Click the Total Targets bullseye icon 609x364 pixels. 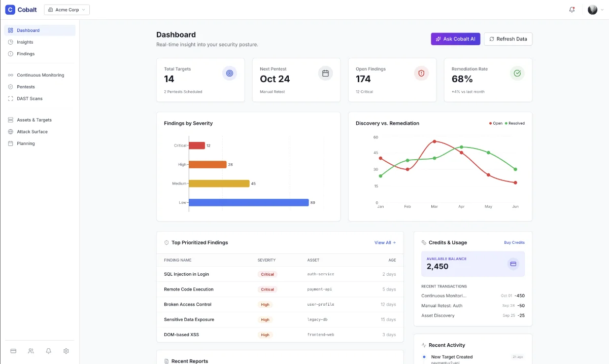[230, 74]
